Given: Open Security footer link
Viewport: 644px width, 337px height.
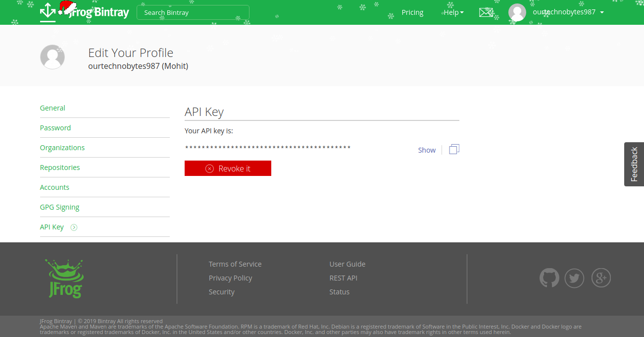Looking at the screenshot, I should pos(222,292).
